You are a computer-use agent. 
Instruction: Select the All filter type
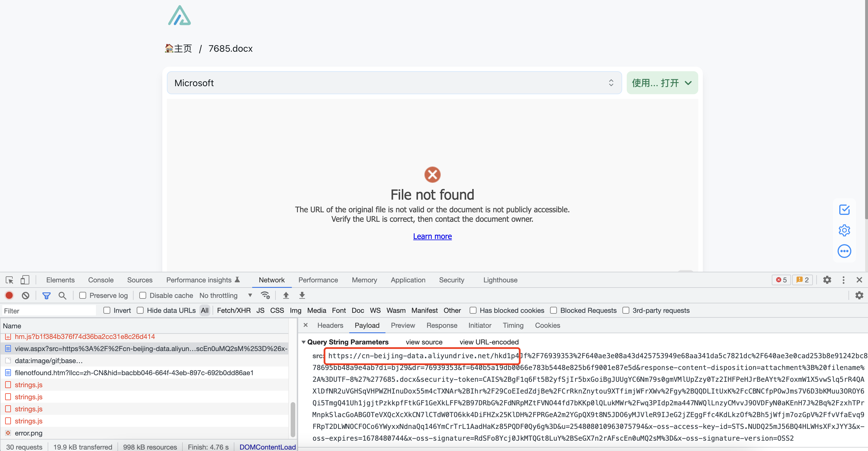pos(205,310)
